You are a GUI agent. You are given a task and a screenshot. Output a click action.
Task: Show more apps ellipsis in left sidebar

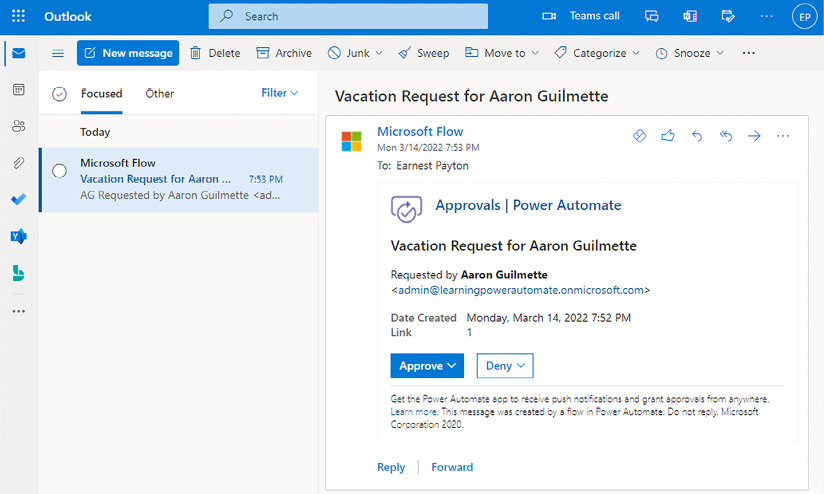(x=19, y=311)
